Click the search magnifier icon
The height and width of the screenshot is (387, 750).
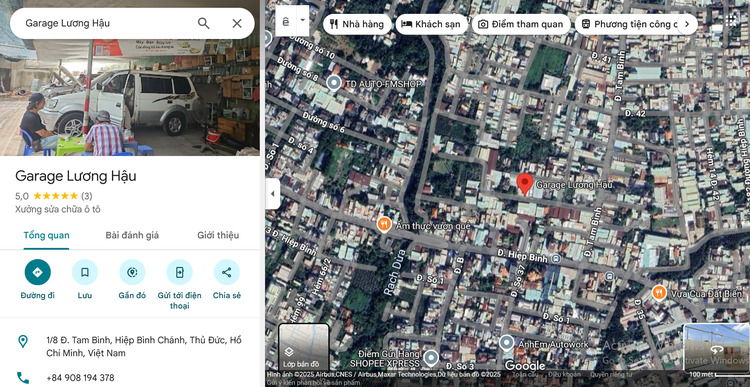(204, 23)
